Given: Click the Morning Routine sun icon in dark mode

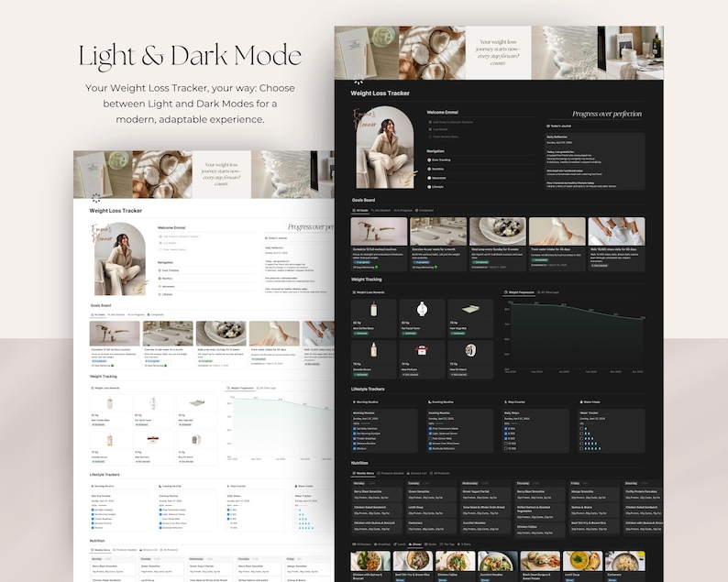Looking at the screenshot, I should click(x=354, y=402).
